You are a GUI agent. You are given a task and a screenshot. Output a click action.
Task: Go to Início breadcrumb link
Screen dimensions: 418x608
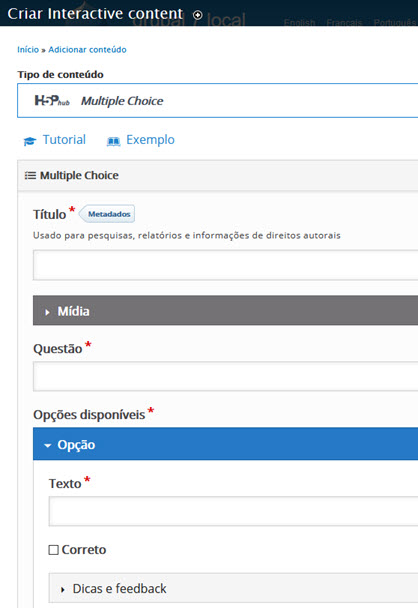[28, 50]
